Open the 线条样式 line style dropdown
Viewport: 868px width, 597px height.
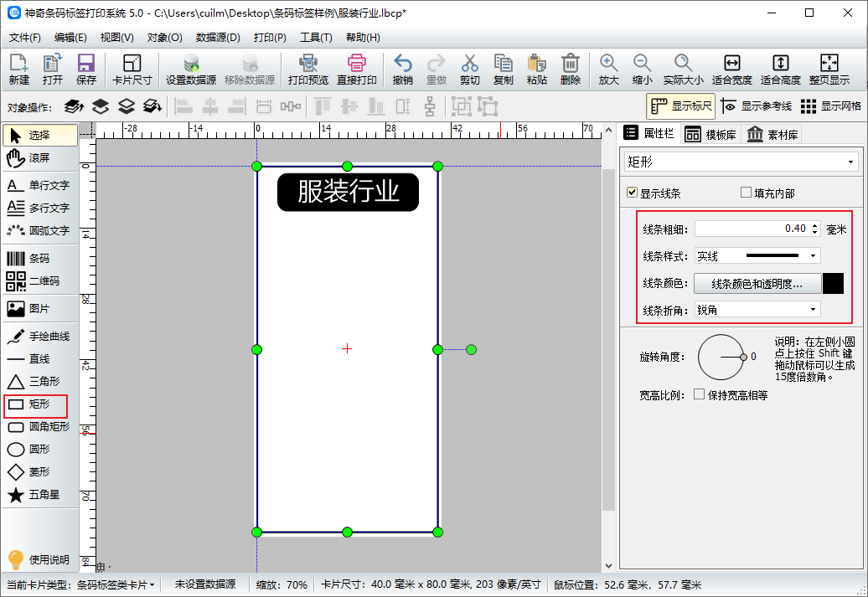click(757, 255)
